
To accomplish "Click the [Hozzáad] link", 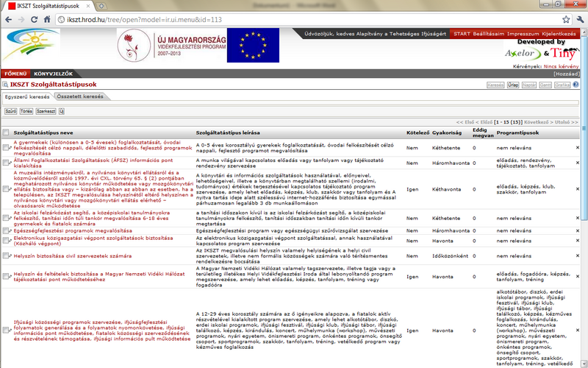I will (x=566, y=74).
